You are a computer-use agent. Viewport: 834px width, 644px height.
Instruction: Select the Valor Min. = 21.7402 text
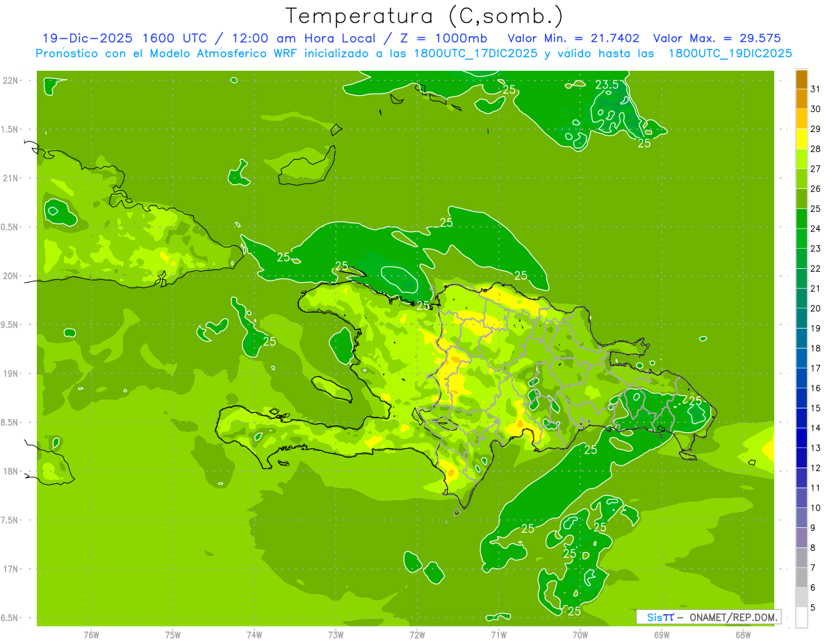(573, 38)
